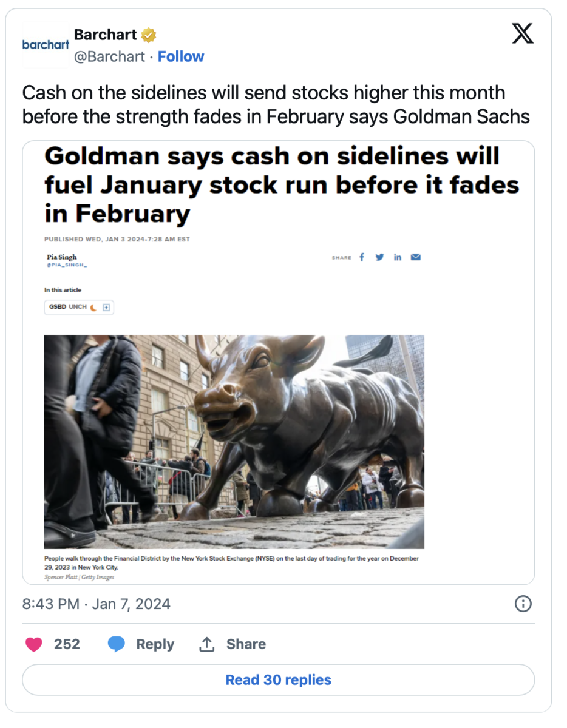This screenshot has height=728, width=567.
Task: Share article via Facebook icon
Action: pos(362,257)
